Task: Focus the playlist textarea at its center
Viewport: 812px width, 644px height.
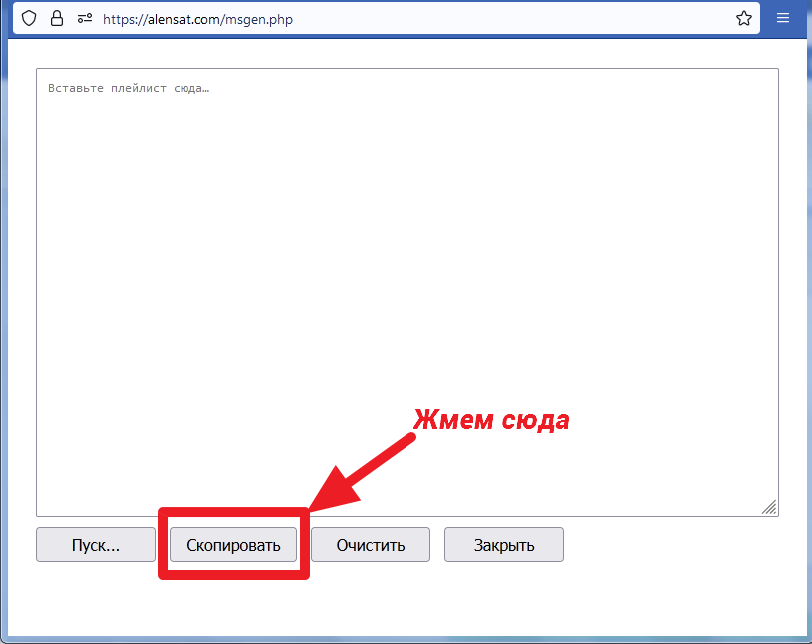Action: pos(406,292)
